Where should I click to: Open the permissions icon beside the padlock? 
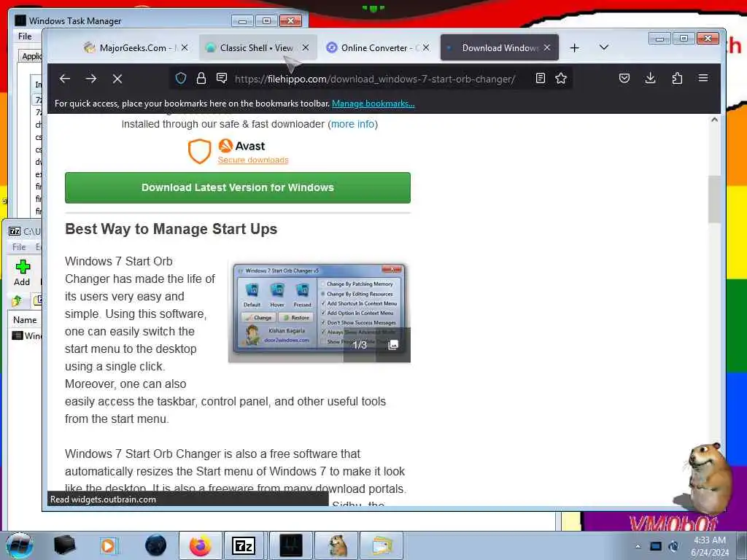(222, 78)
